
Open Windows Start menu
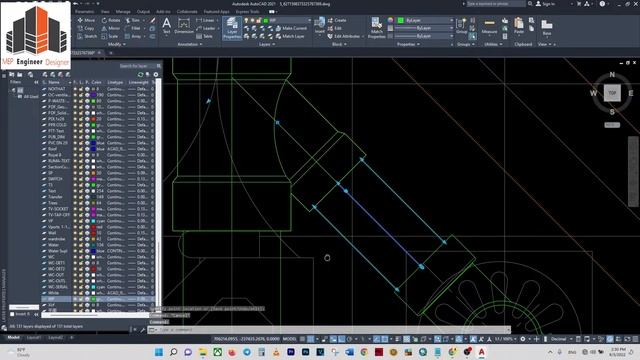point(159,352)
